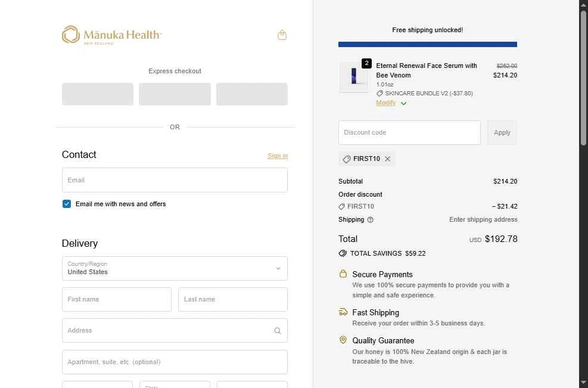588x388 pixels.
Task: Click the Contact section heading
Action: coord(79,154)
